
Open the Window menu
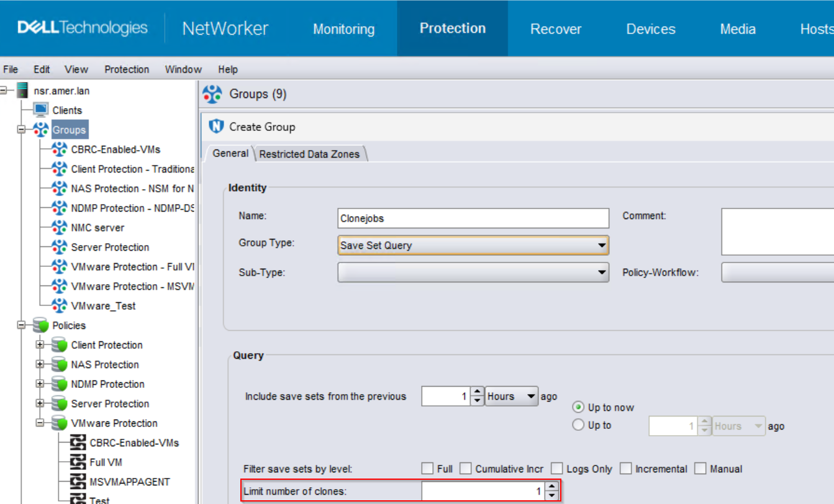(183, 70)
